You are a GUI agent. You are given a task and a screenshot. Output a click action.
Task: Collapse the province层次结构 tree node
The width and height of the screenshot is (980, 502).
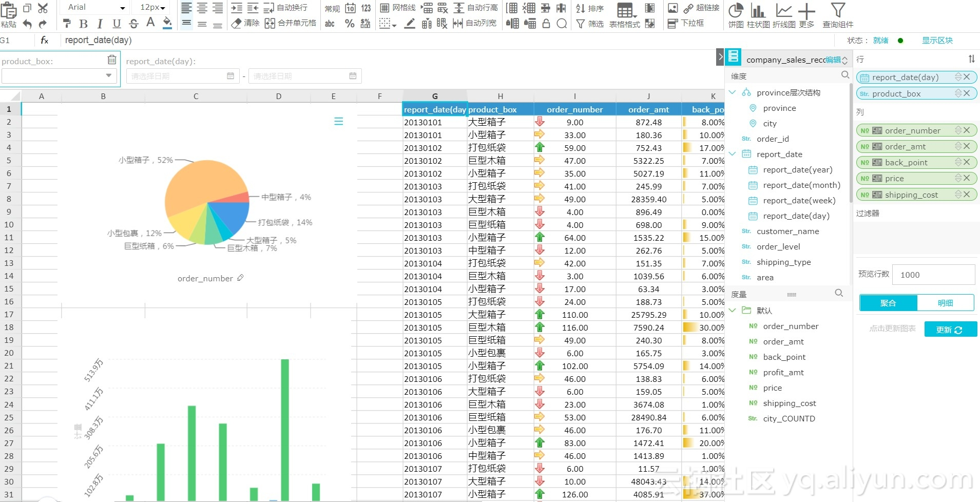(x=733, y=92)
